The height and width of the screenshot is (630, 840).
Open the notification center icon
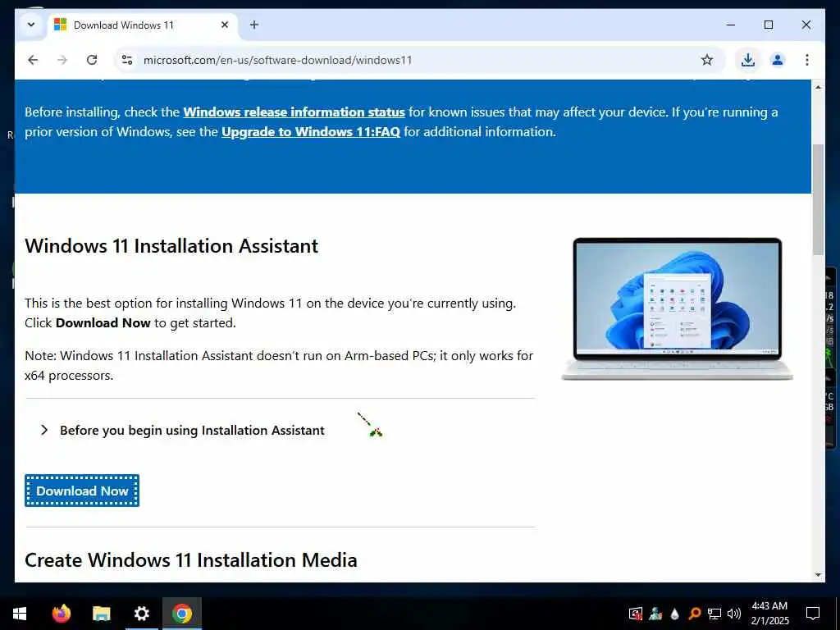click(x=813, y=614)
